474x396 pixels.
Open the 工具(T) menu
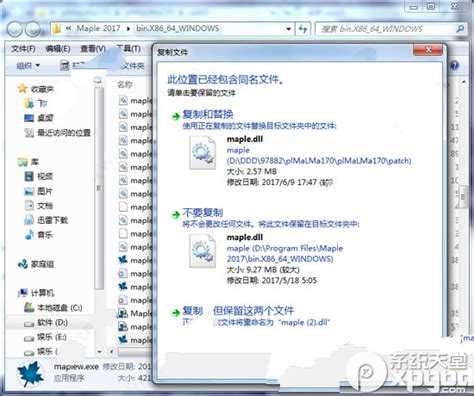click(x=128, y=49)
